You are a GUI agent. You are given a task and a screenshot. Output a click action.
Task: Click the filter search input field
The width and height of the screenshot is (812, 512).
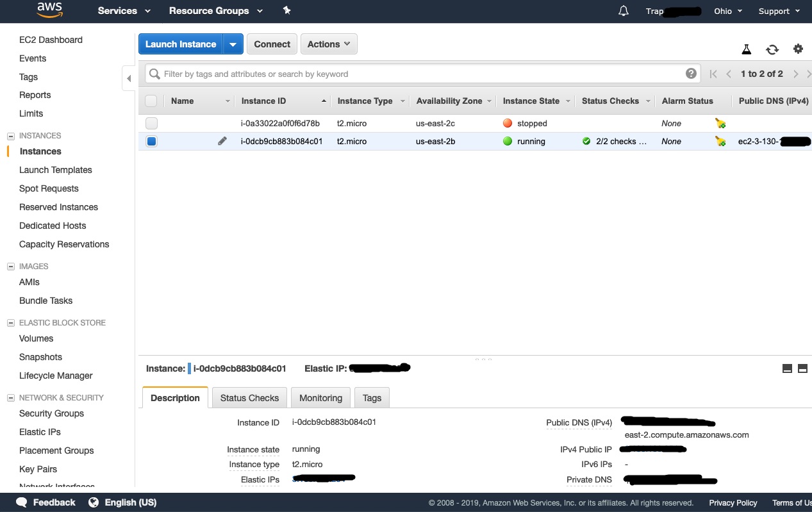[x=423, y=74]
